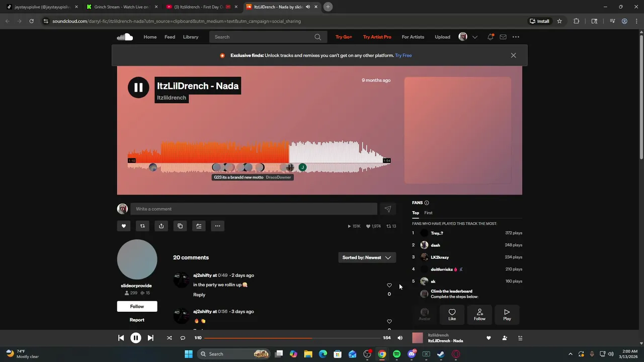The width and height of the screenshot is (644, 362).
Task: Go to Home in the navigation
Action: click(x=150, y=37)
